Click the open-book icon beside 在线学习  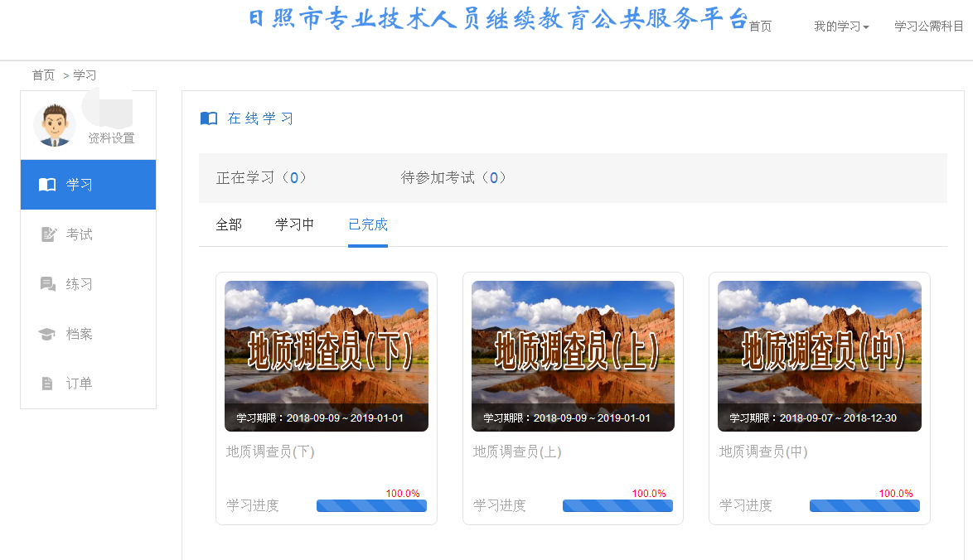(x=209, y=118)
